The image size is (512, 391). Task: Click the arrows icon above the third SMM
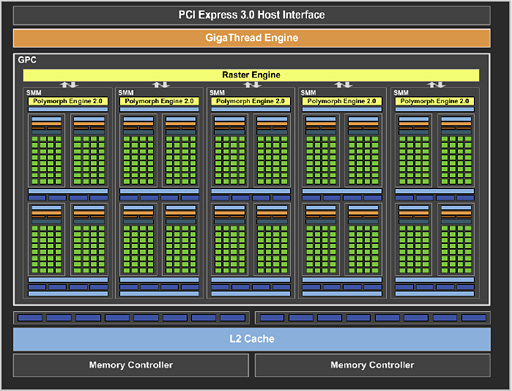click(252, 85)
